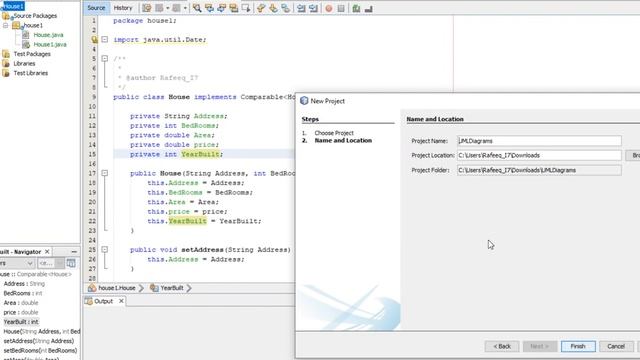Open the Navigator filter combo box
Image resolution: width=640 pixels, height=360 pixels.
pos(51,263)
